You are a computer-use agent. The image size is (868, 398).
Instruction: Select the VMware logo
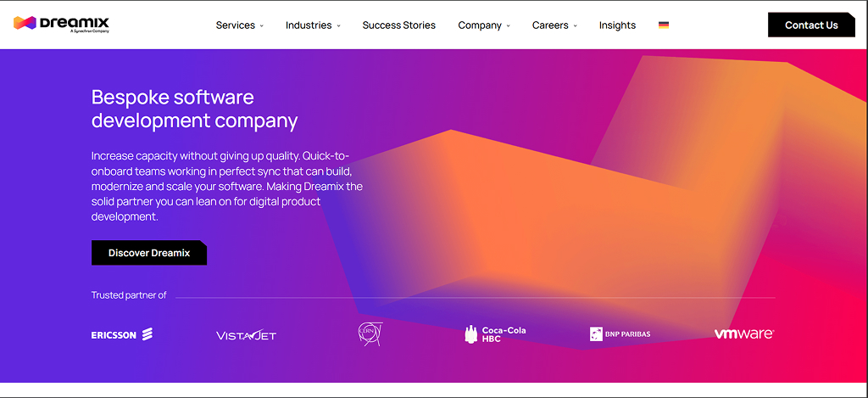tap(743, 334)
